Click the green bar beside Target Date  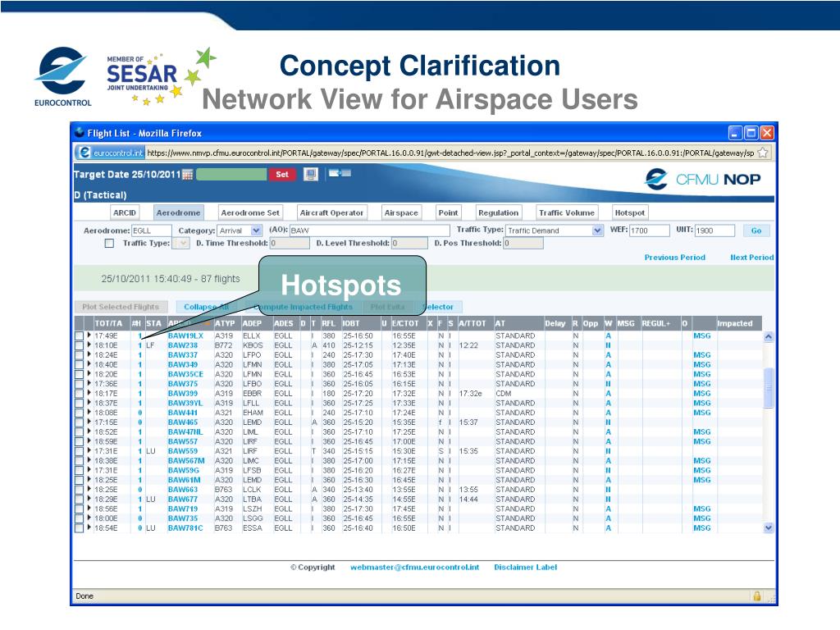click(x=231, y=175)
